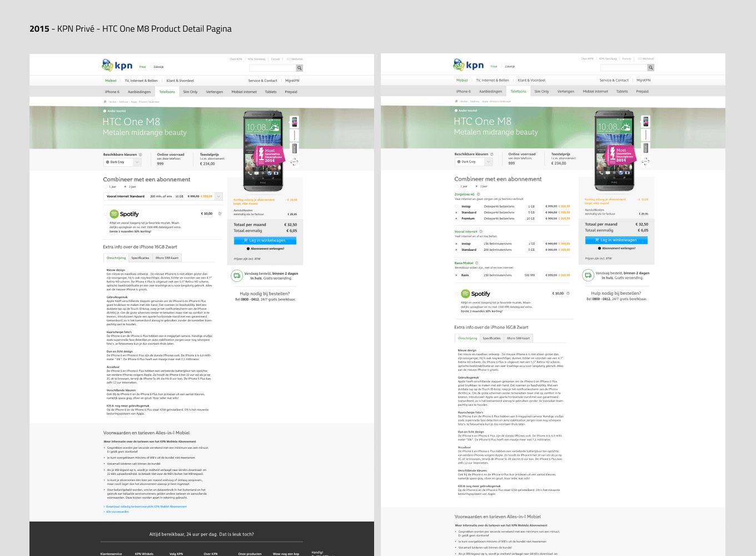Click Alle voorwaarden link in left mockup
The width and height of the screenshot is (756, 556).
117,512
